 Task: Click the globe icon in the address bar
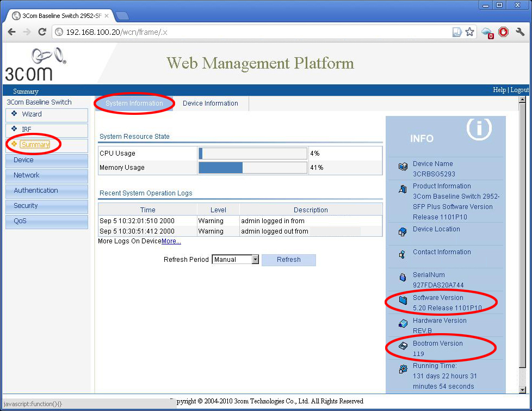59,32
